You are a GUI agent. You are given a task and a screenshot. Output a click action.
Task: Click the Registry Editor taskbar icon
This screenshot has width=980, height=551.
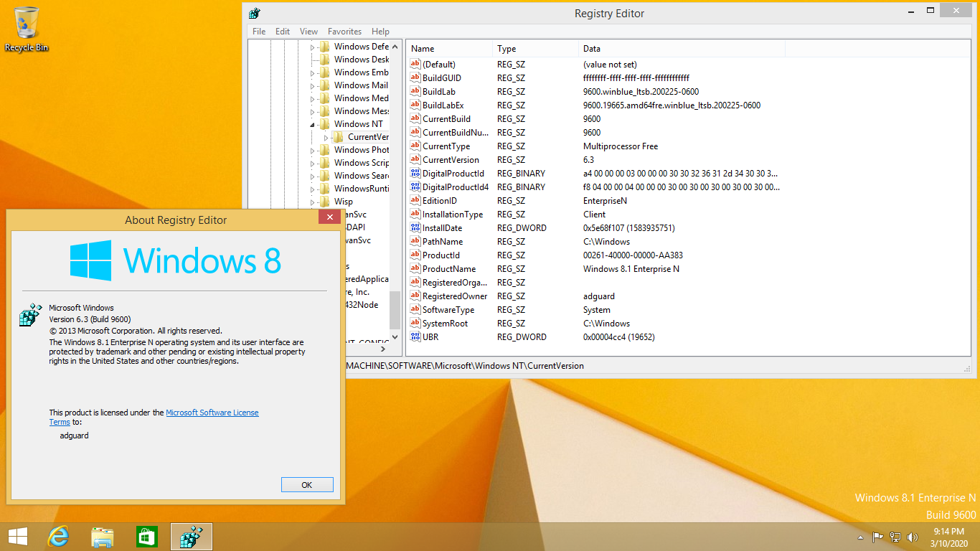click(192, 537)
